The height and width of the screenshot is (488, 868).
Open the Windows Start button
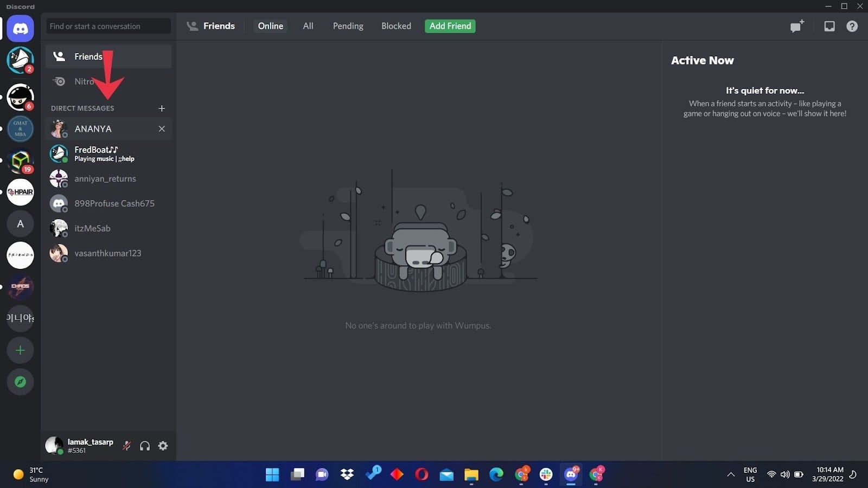pos(272,474)
